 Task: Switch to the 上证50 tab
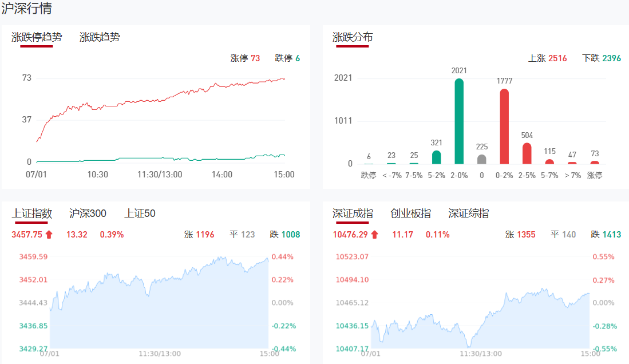(x=140, y=213)
